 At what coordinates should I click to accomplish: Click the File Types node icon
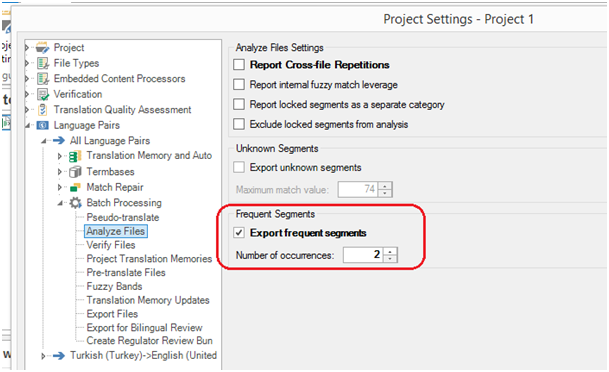click(42, 63)
